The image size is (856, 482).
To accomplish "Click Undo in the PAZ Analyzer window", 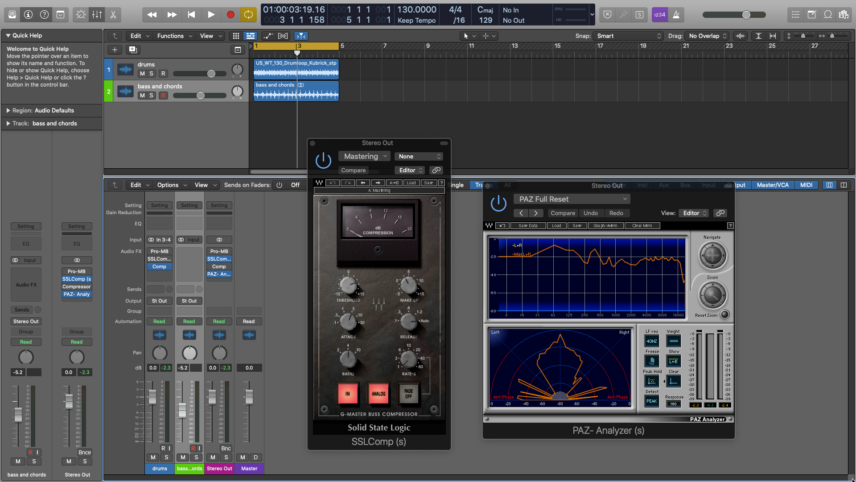I will click(x=591, y=213).
